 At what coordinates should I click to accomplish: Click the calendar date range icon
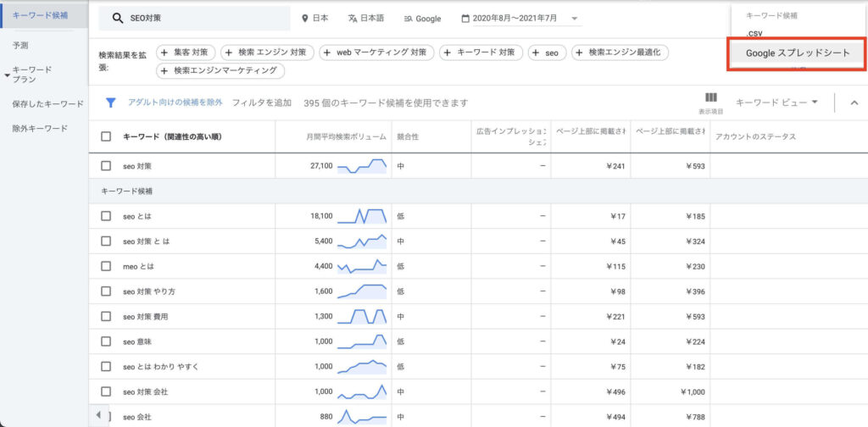pyautogui.click(x=465, y=19)
